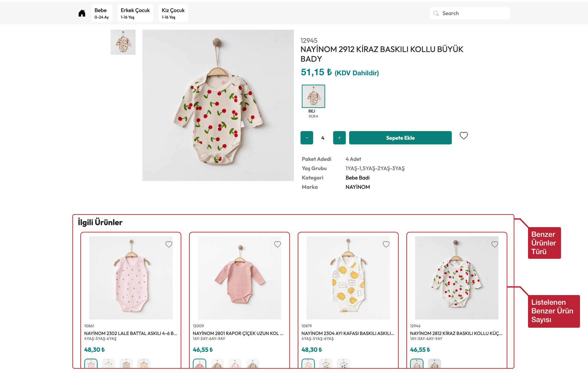This screenshot has width=588, height=381.
Task: Go to the home page icon
Action: [82, 13]
